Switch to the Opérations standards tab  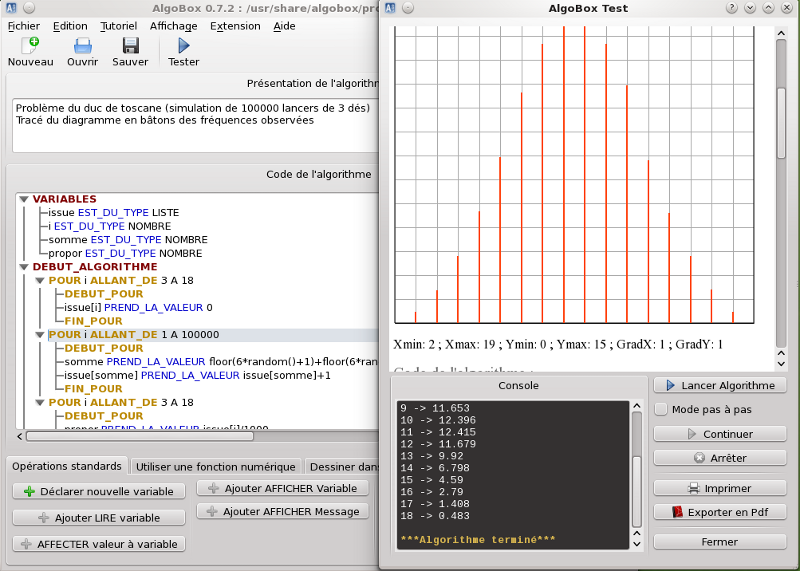pyautogui.click(x=67, y=466)
